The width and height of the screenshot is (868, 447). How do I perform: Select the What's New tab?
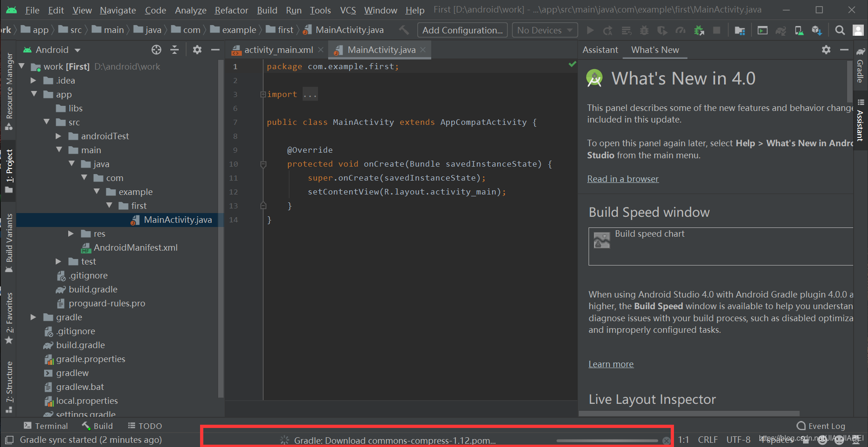pos(655,50)
